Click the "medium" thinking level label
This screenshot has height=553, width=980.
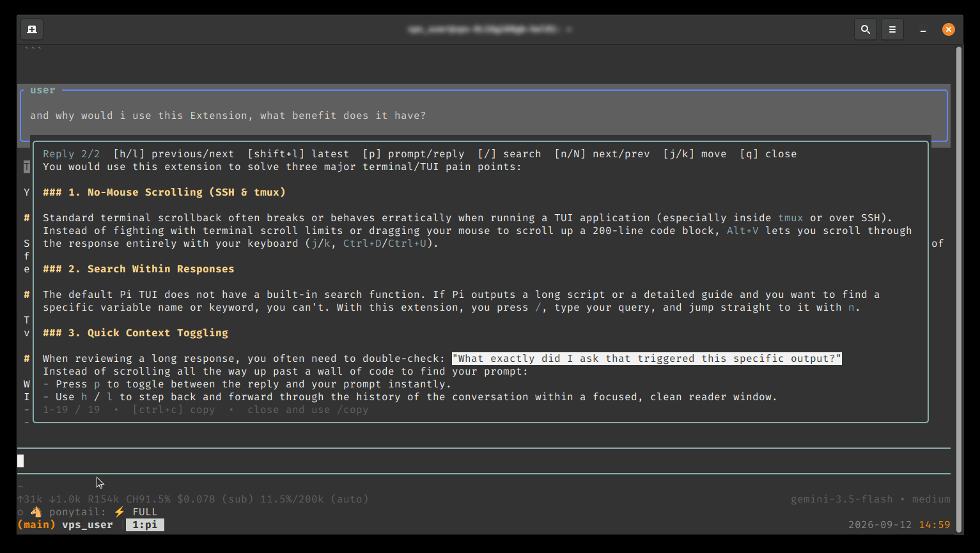point(931,499)
